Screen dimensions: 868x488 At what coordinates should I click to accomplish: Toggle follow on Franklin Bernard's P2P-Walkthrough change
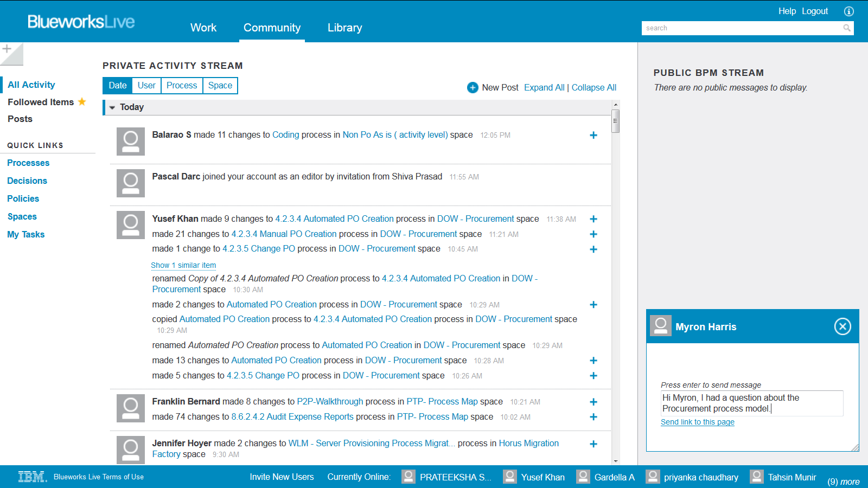[593, 402]
